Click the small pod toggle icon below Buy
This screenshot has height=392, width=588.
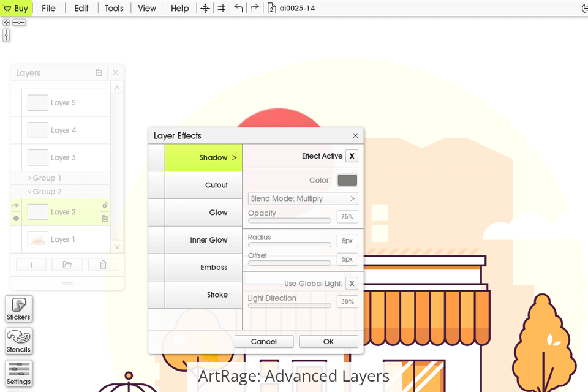[6, 23]
